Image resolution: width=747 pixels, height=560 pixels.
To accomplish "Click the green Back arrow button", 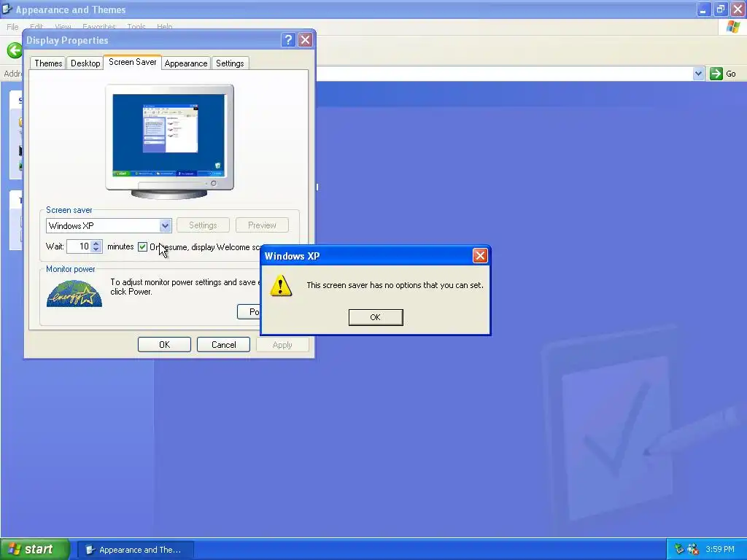I will click(15, 50).
